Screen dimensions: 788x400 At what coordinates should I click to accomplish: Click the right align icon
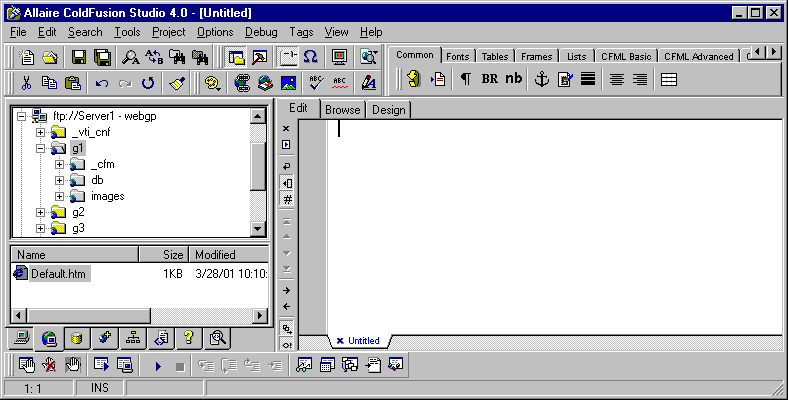640,79
